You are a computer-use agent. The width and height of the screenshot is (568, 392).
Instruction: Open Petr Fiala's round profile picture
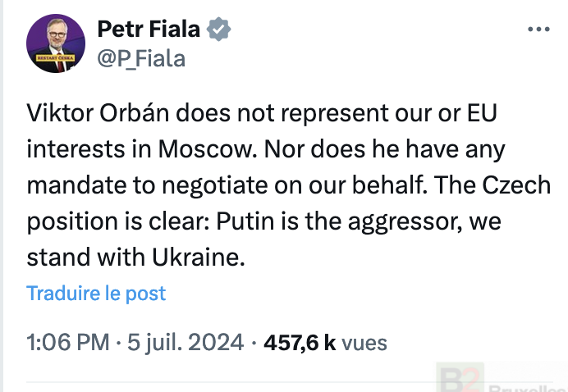pos(56,43)
